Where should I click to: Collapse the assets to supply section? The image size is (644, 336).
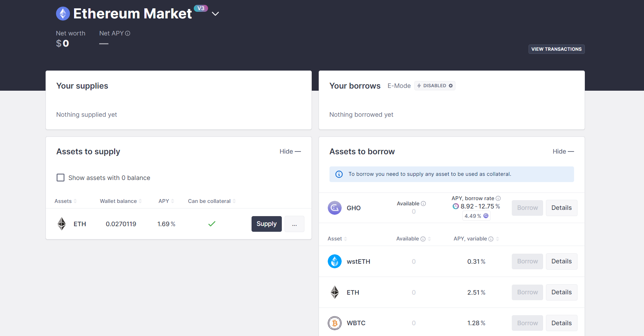coord(290,151)
